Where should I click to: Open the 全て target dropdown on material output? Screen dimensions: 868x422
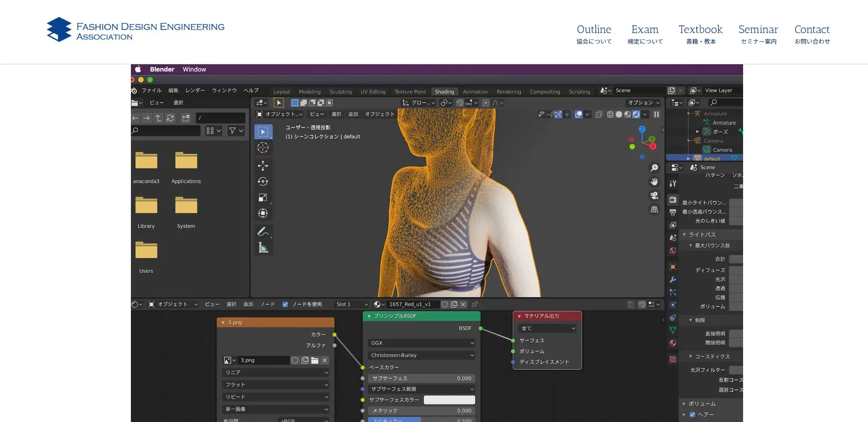547,328
